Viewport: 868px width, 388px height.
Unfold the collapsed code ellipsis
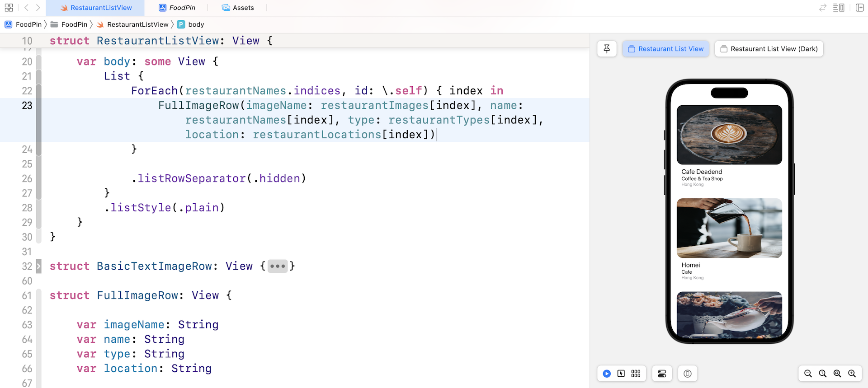coord(277,266)
